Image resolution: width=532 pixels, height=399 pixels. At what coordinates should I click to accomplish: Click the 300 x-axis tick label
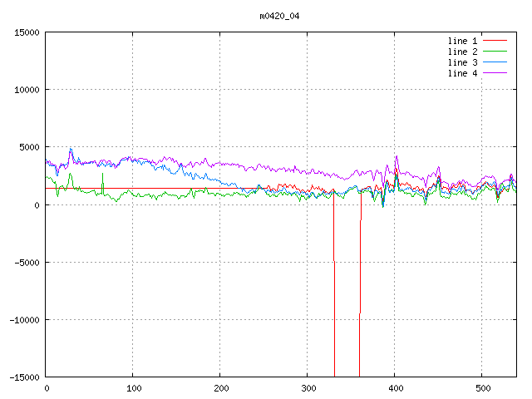pos(308,388)
